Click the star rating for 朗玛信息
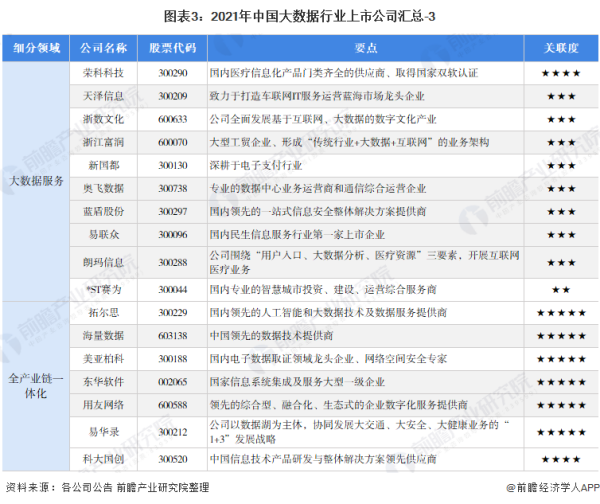Viewport: 600px width, 504px height. (x=561, y=260)
